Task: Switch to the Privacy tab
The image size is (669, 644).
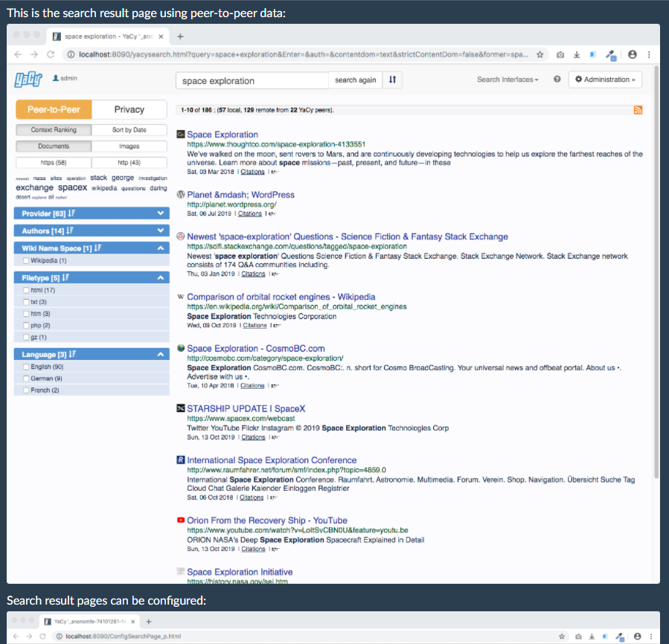Action: [129, 109]
